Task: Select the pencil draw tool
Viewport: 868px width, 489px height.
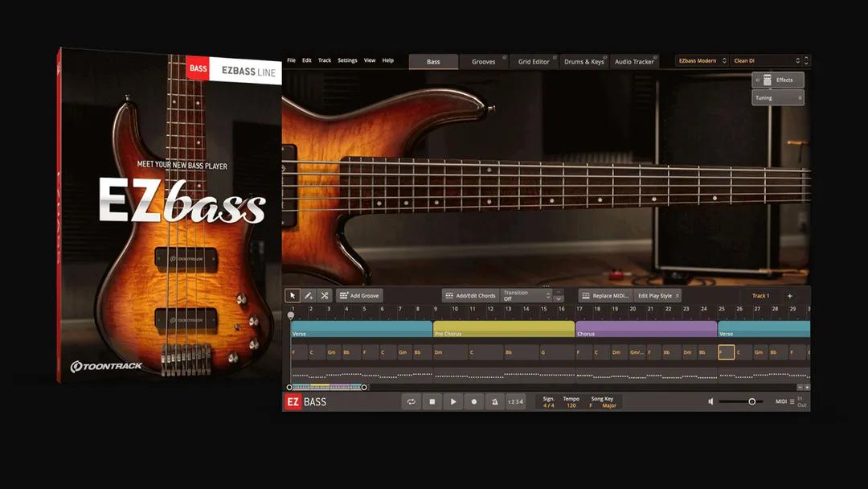Action: [x=309, y=296]
